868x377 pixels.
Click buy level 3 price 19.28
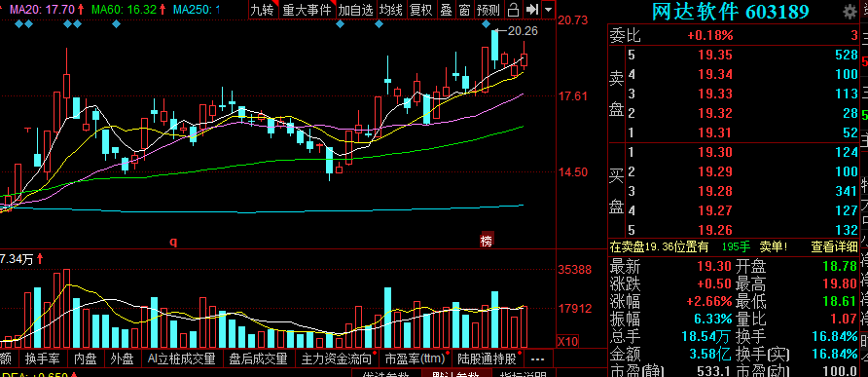coord(714,191)
